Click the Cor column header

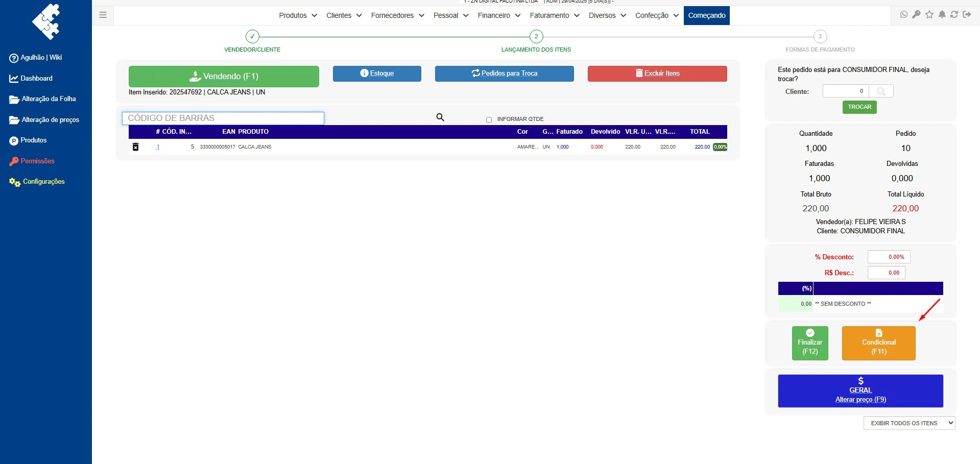pyautogui.click(x=522, y=132)
